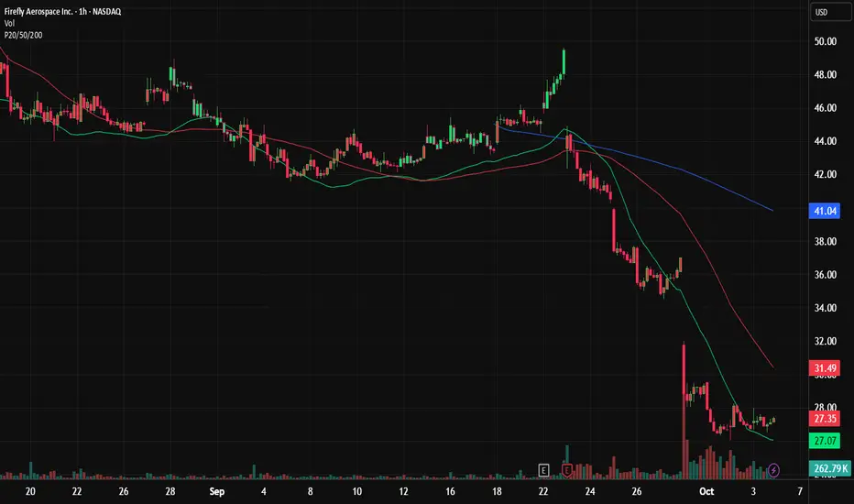This screenshot has width=854, height=504.
Task: Click the green 27.07 moving average label
Action: pyautogui.click(x=825, y=440)
